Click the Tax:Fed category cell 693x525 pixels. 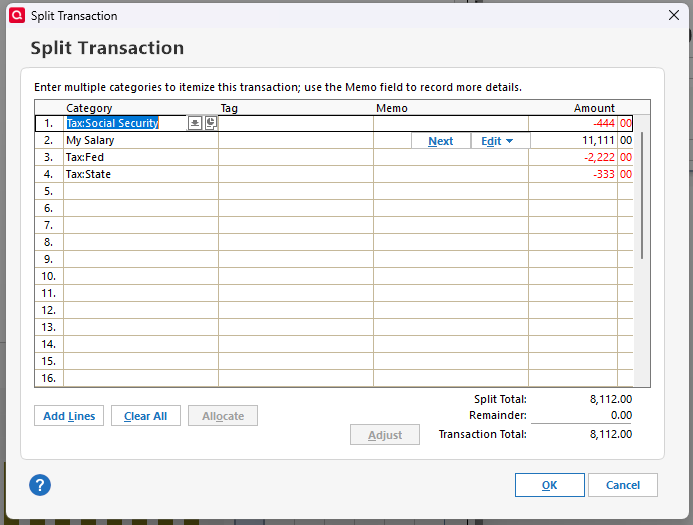141,157
